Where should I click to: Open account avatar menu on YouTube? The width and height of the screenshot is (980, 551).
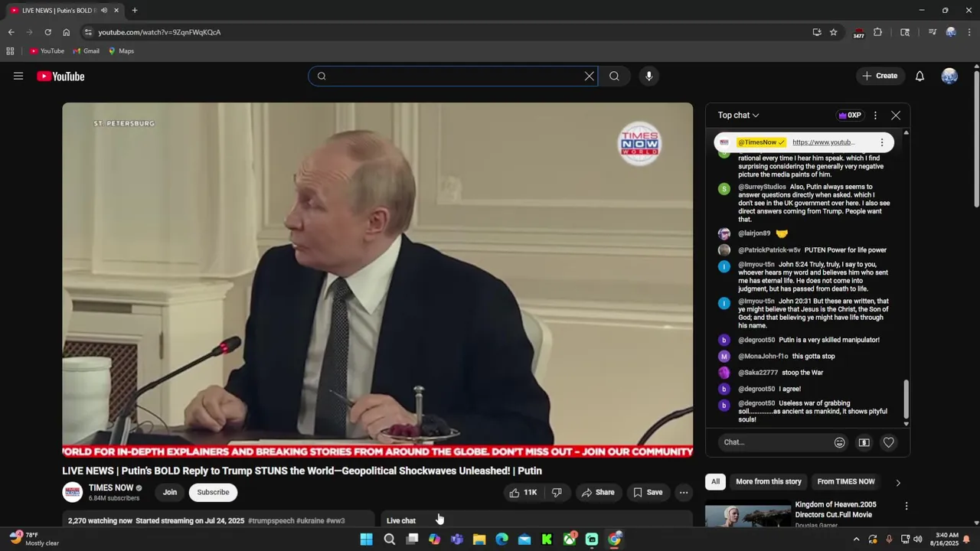pyautogui.click(x=949, y=76)
